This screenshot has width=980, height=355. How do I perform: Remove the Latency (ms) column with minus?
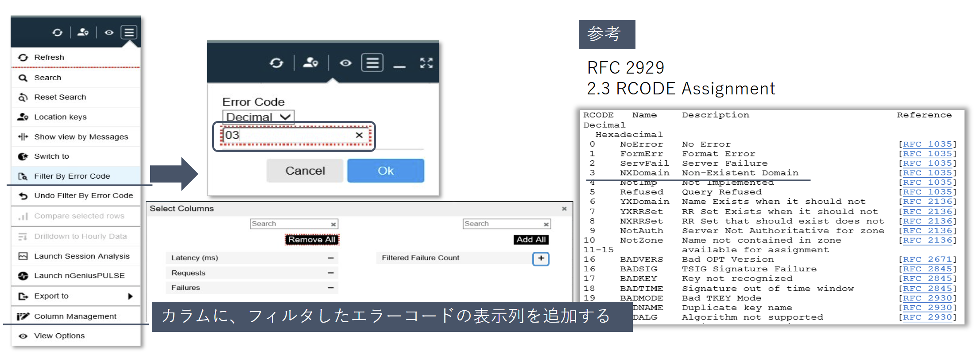(x=330, y=258)
